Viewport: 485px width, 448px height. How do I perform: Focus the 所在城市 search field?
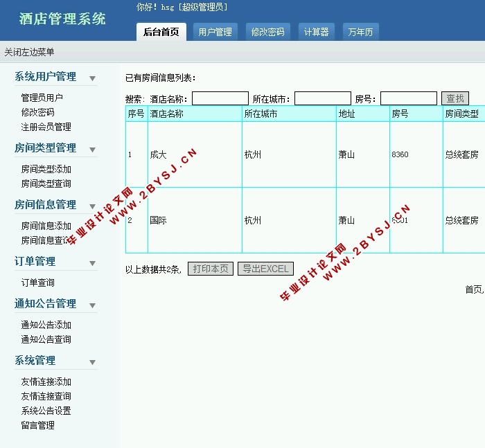[323, 98]
